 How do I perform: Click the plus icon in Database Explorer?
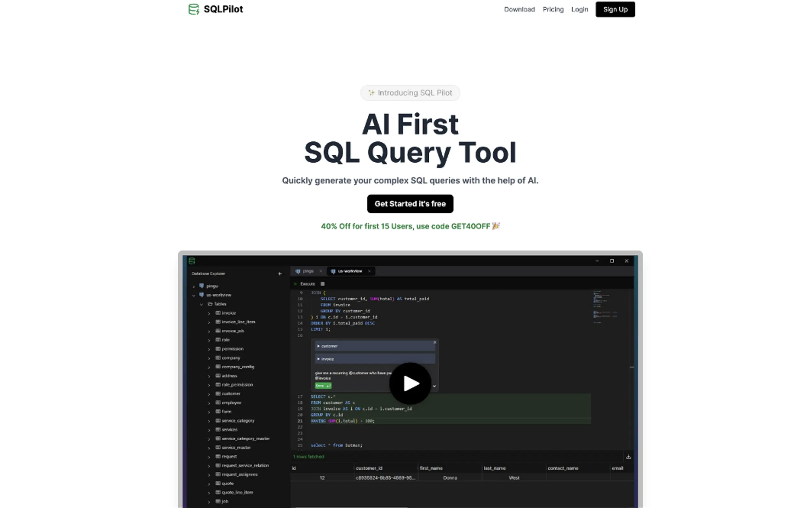pos(280,274)
